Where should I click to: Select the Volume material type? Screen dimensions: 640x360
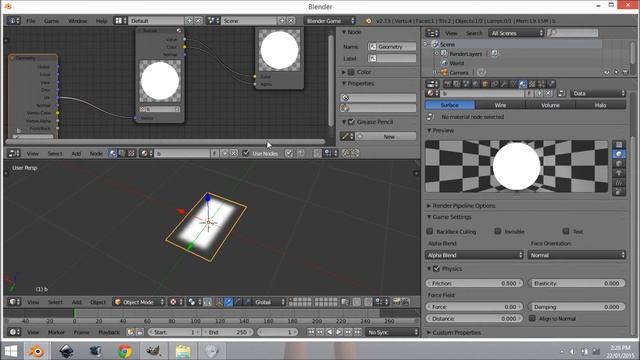550,105
